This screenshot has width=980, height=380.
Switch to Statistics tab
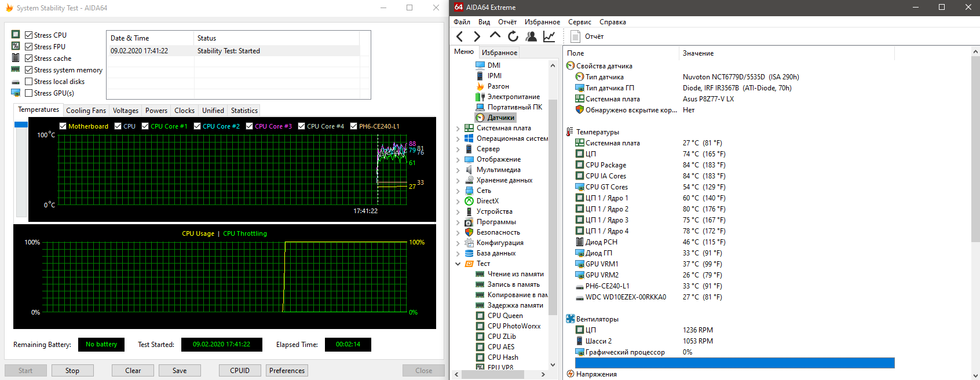click(x=244, y=111)
